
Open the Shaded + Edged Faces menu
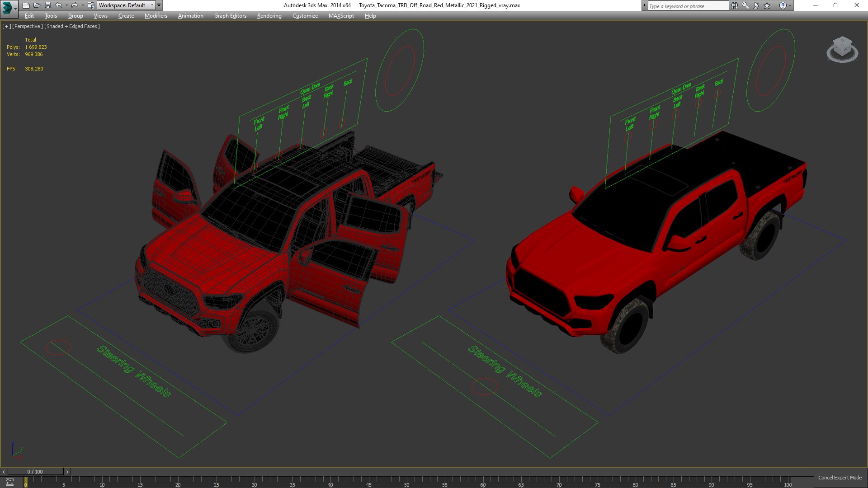pyautogui.click(x=72, y=26)
